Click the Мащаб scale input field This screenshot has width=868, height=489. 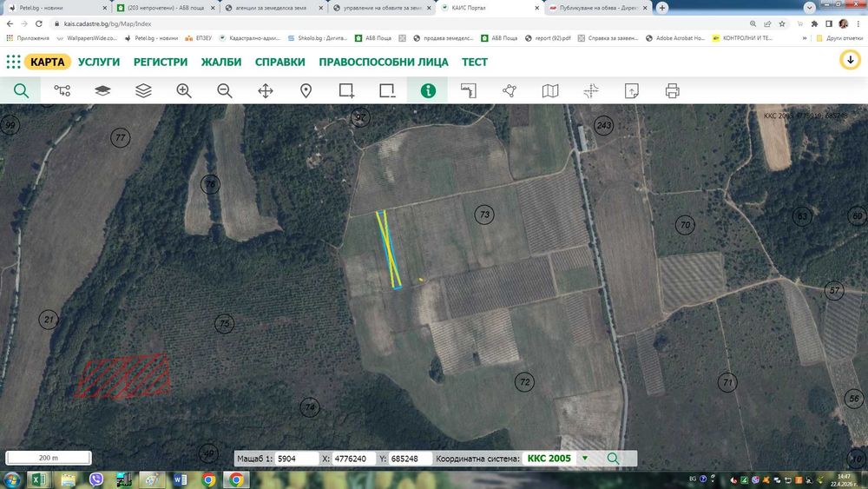point(296,459)
